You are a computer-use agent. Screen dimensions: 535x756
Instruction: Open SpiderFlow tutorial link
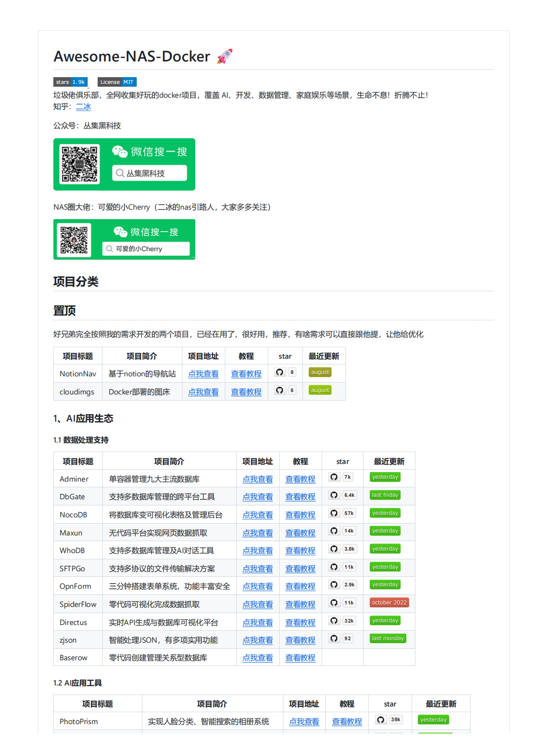coord(301,605)
